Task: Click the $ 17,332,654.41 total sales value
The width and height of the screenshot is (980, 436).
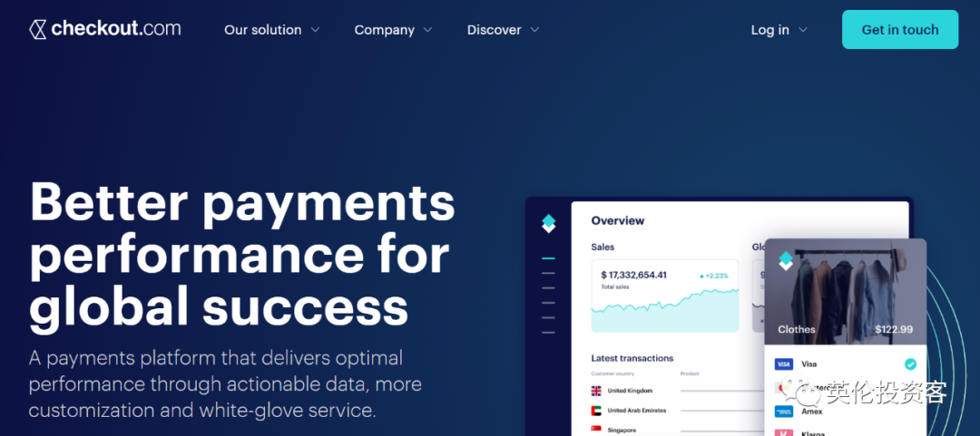Action: 633,275
